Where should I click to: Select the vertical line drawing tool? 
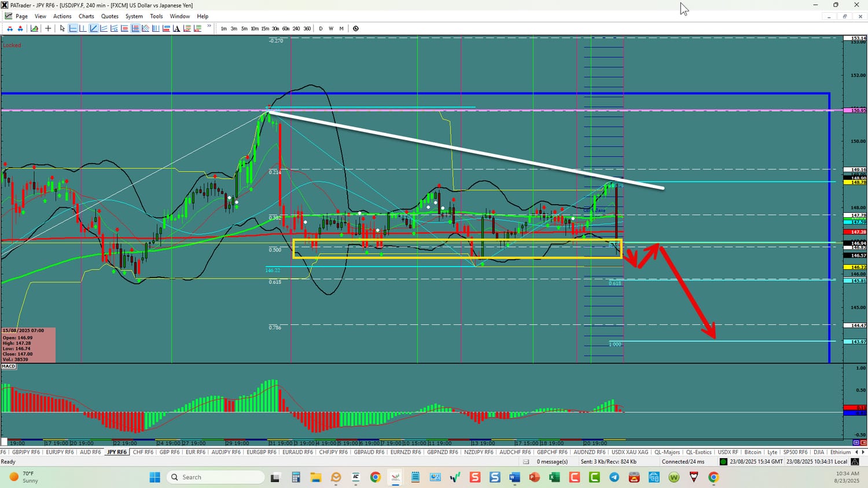coord(83,28)
